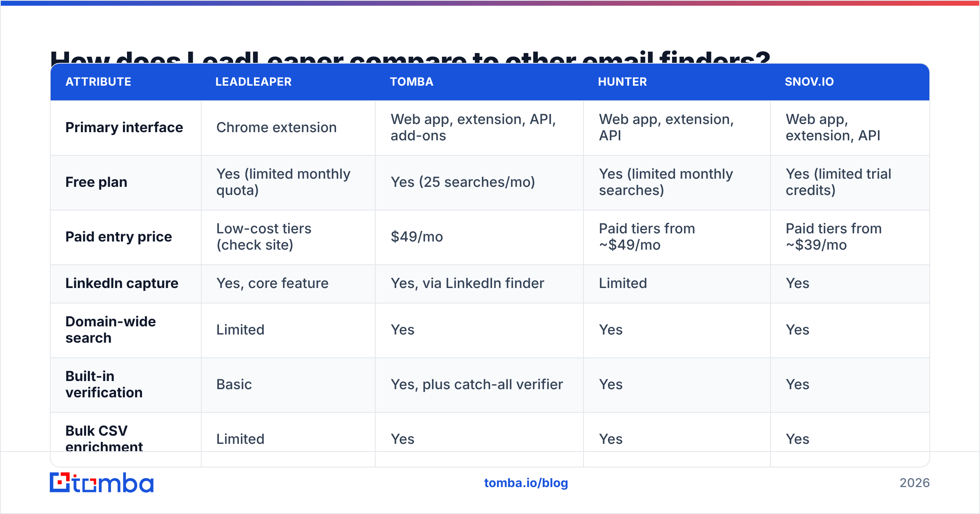Click the Tomba logo
This screenshot has width=980, height=514.
[102, 483]
